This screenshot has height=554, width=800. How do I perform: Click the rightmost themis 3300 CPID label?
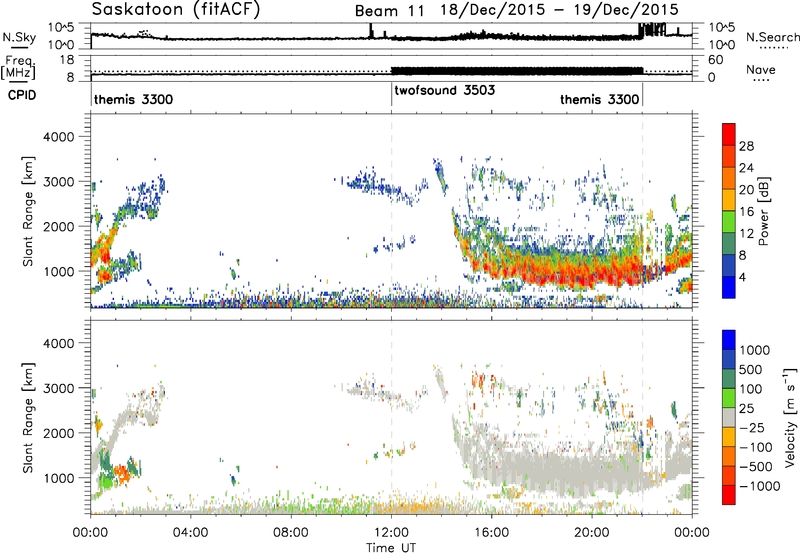click(599, 99)
